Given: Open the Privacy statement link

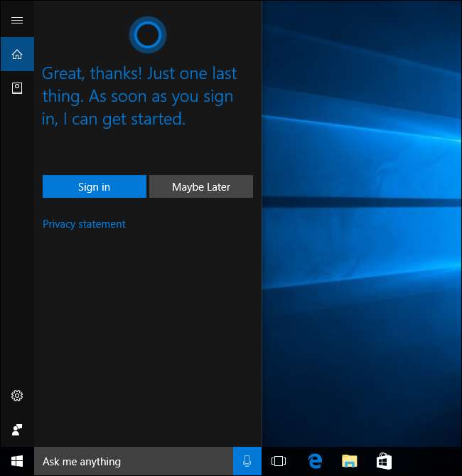Looking at the screenshot, I should 84,224.
